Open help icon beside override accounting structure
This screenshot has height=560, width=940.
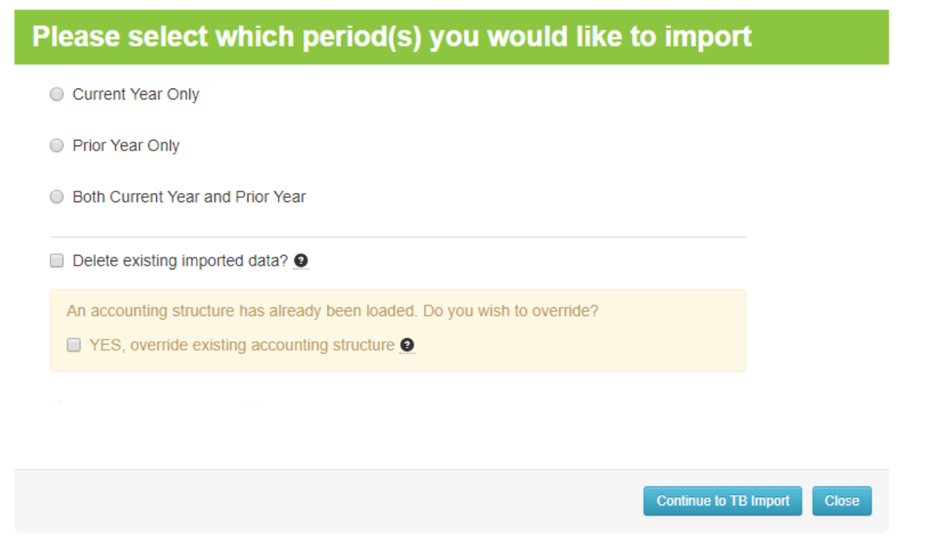pyautogui.click(x=407, y=346)
